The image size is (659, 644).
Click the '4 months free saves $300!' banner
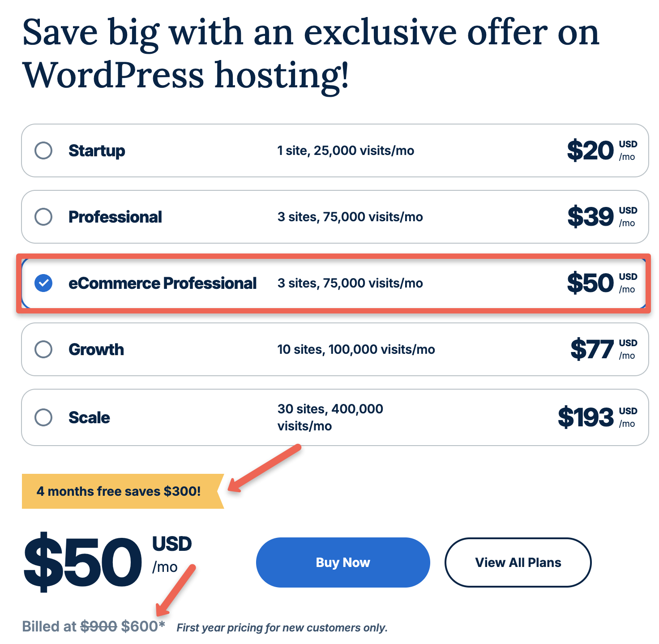pyautogui.click(x=119, y=491)
